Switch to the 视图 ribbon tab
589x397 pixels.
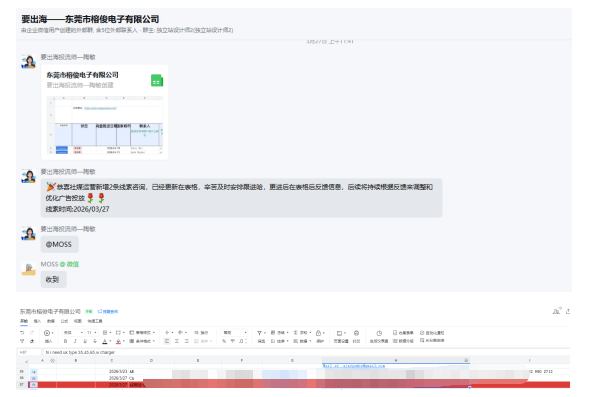coord(78,321)
